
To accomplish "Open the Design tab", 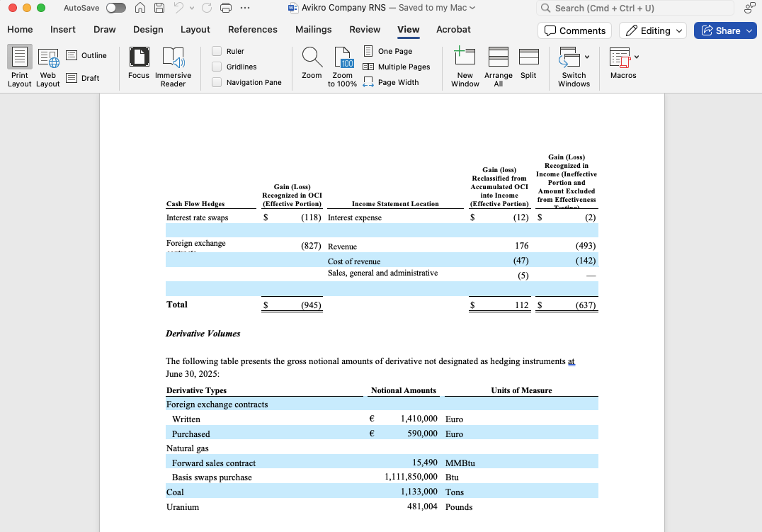I will coord(148,29).
